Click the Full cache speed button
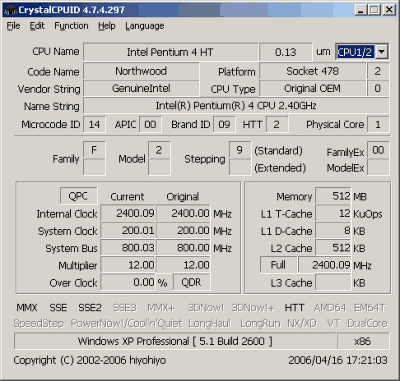 278,265
